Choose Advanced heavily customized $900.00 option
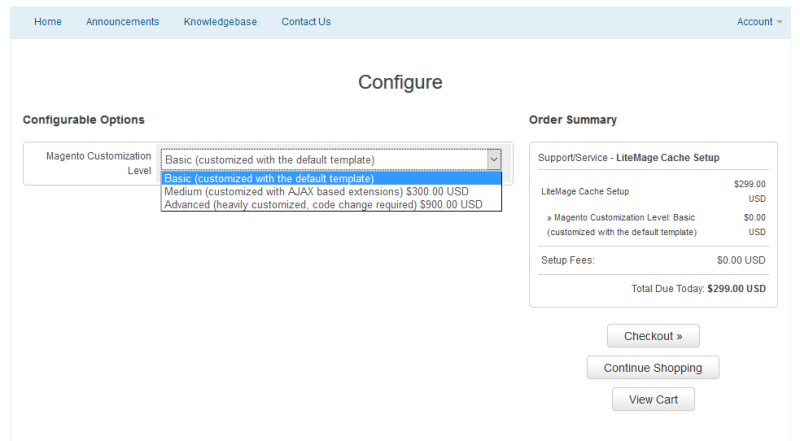Image resolution: width=800 pixels, height=441 pixels. point(331,205)
